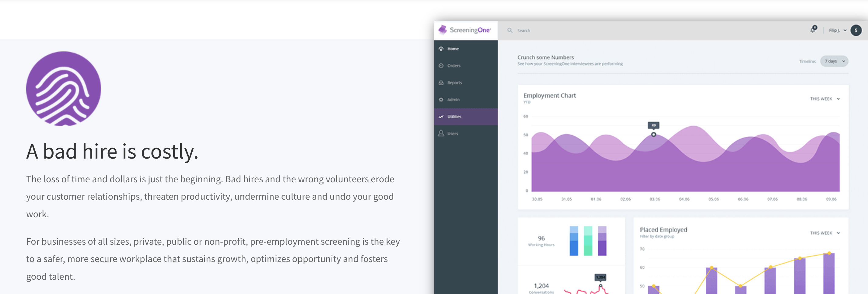Click the Admin gear icon
Image resolution: width=868 pixels, height=294 pixels.
(441, 100)
